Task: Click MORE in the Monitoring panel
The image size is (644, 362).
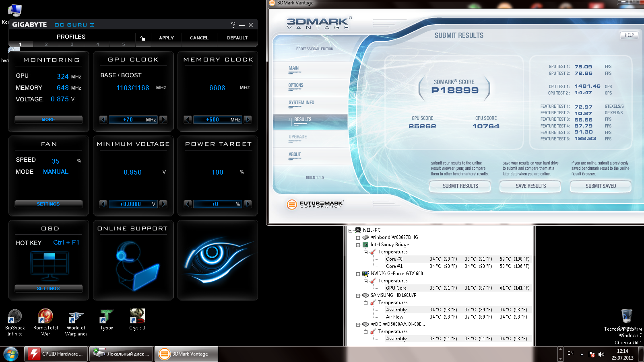Action: click(48, 119)
